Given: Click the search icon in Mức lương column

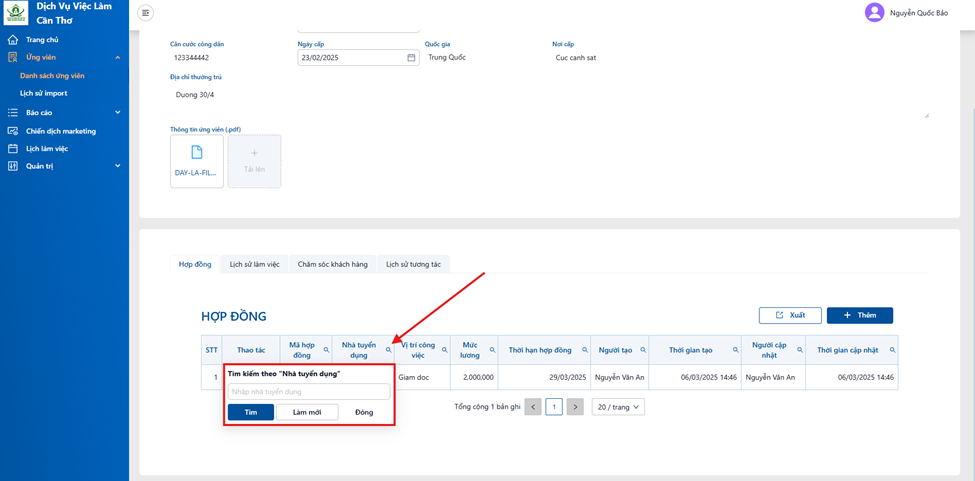Looking at the screenshot, I should pyautogui.click(x=492, y=350).
